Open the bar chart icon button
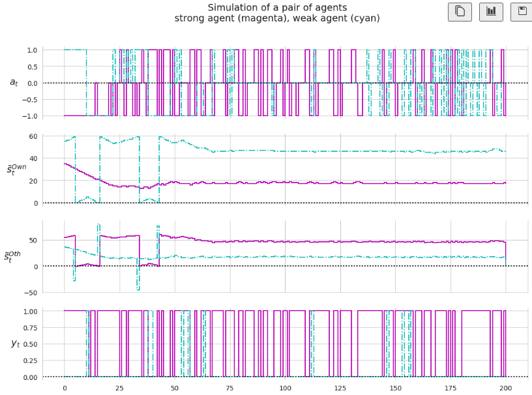 (491, 12)
